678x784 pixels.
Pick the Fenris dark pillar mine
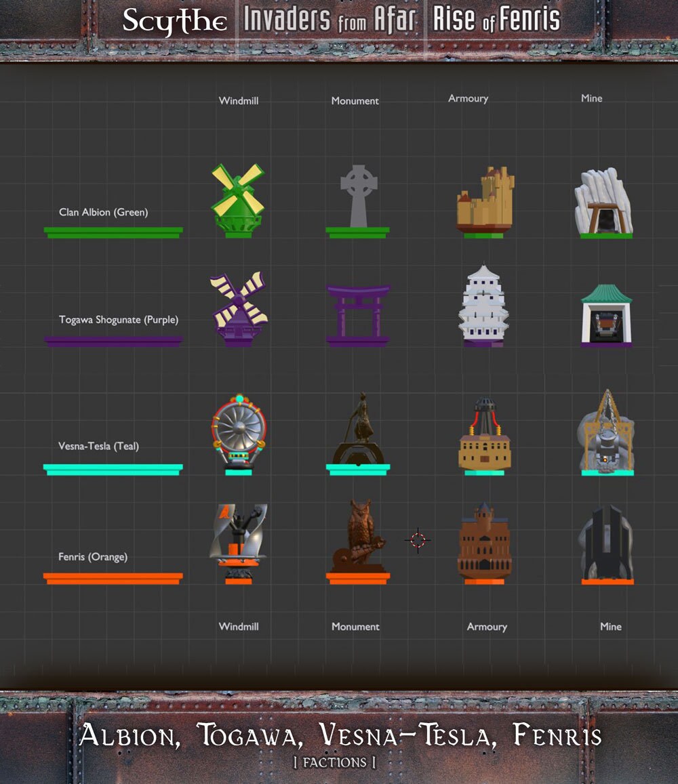[607, 545]
